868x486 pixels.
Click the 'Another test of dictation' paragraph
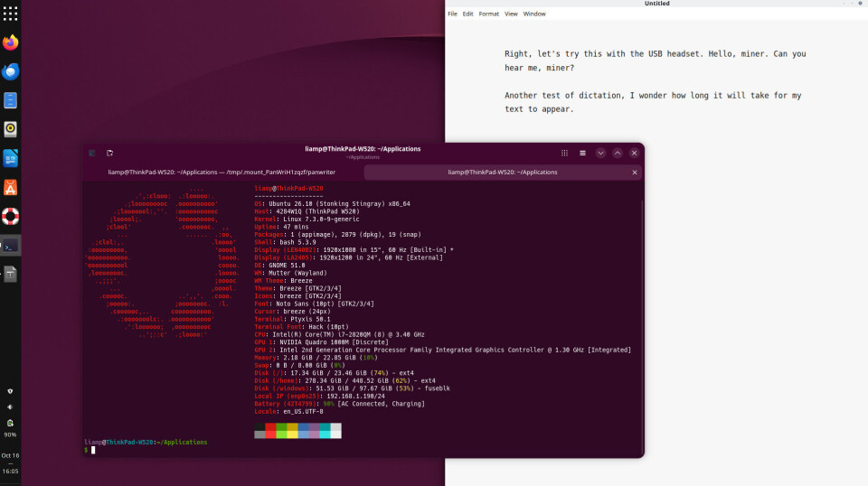[x=653, y=102]
